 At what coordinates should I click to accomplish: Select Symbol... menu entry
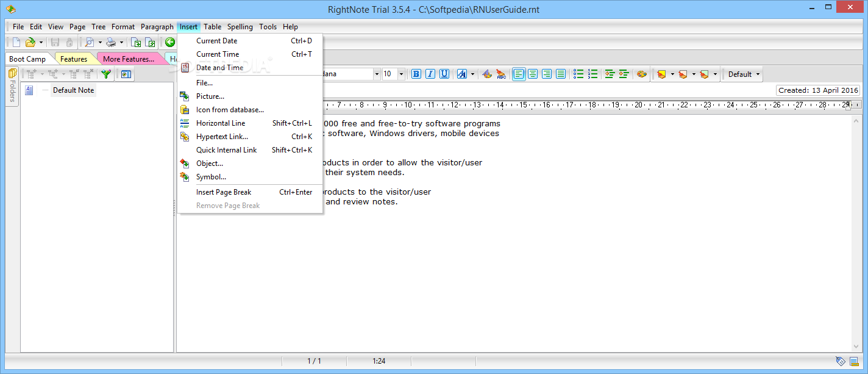point(250,177)
